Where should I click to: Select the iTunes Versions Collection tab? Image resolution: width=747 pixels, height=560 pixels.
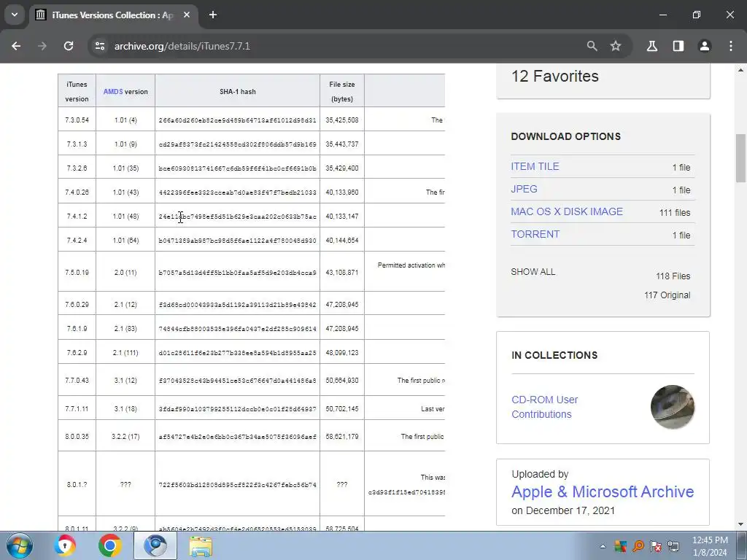(113, 15)
